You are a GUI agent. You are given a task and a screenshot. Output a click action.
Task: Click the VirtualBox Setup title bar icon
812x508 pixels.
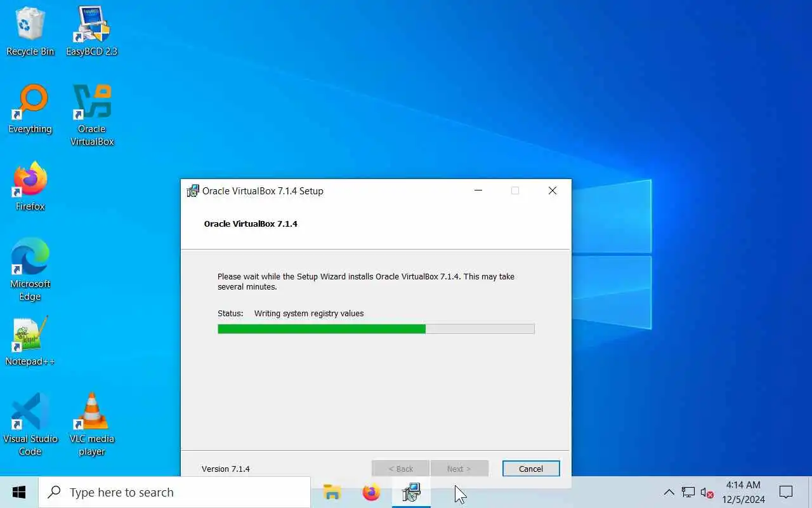193,190
